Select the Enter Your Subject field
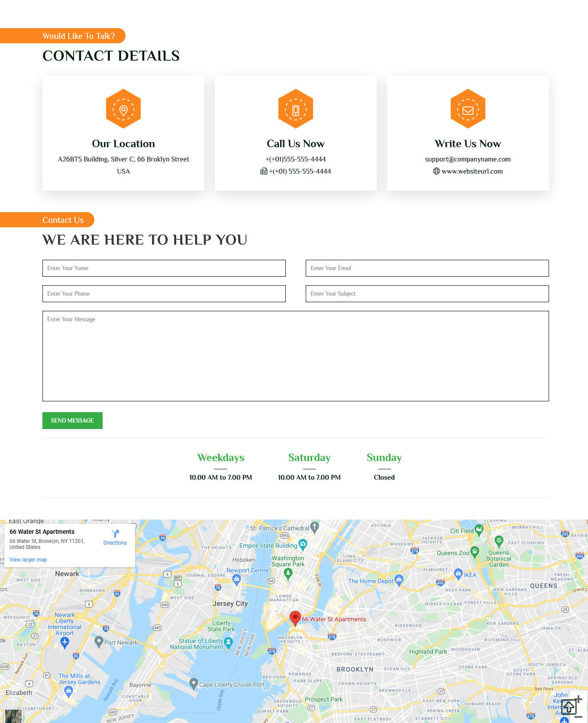Image resolution: width=588 pixels, height=723 pixels. pyautogui.click(x=427, y=294)
